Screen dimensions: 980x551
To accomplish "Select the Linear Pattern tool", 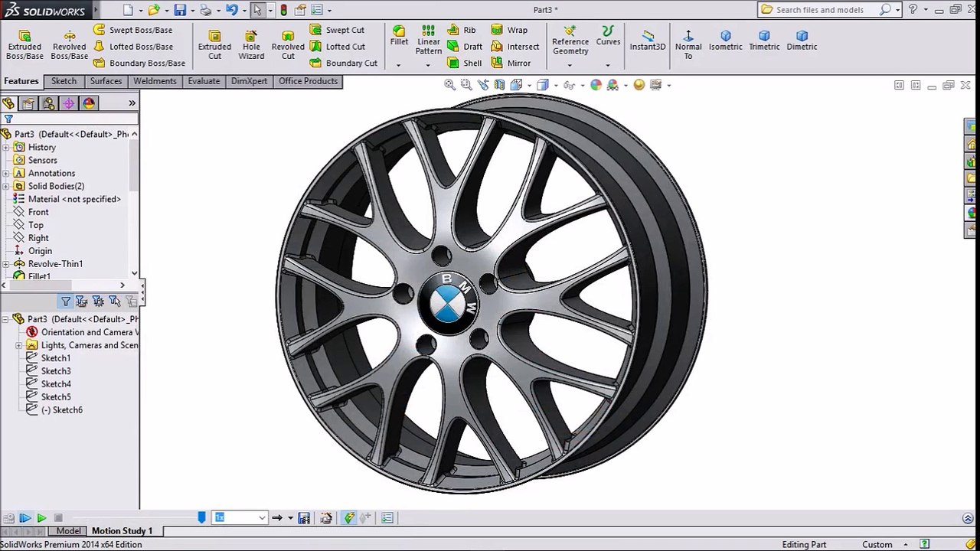I will 428,40.
